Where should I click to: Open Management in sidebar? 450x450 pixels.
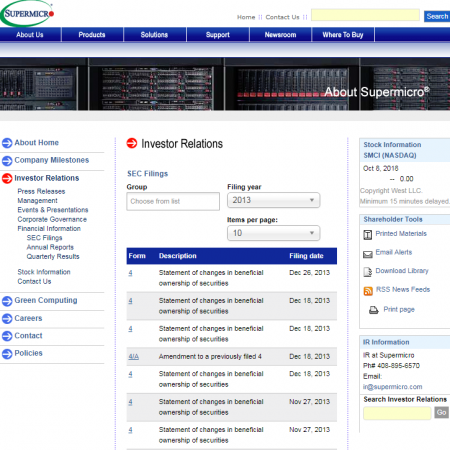(37, 201)
